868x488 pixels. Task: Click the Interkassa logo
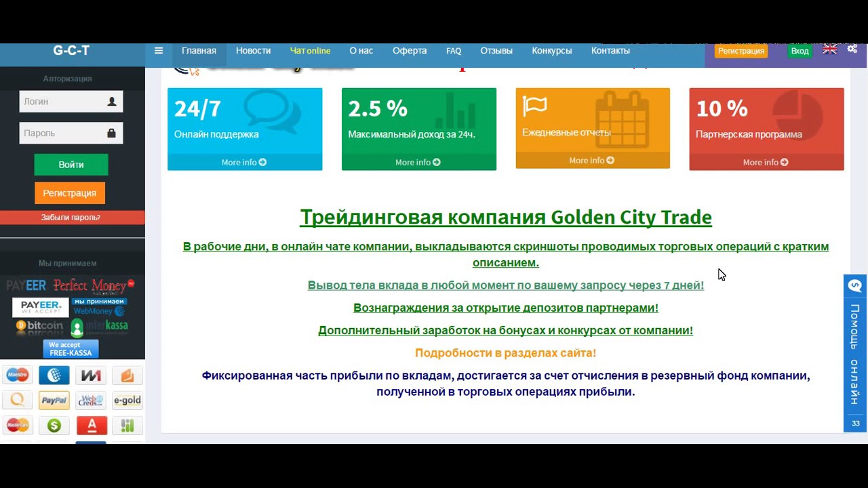pyautogui.click(x=100, y=328)
